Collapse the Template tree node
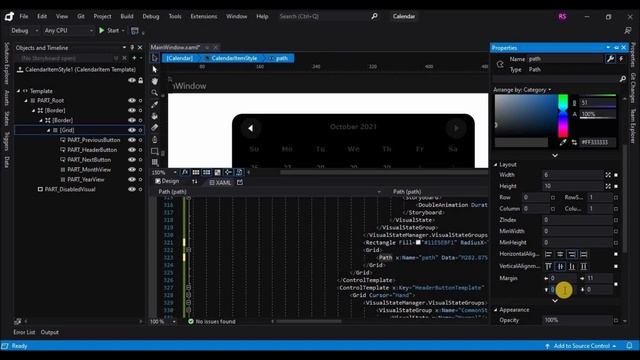Screen dimensions: 640x360 [x=18, y=91]
